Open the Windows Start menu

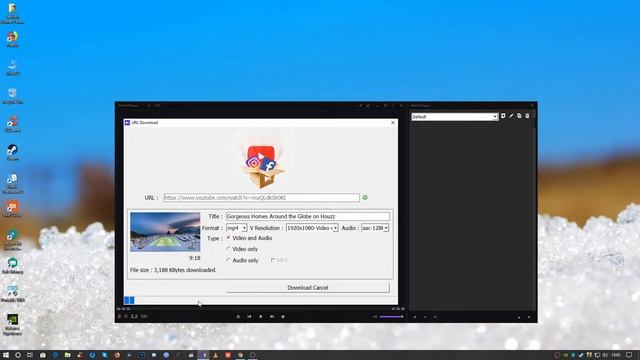pos(6,355)
